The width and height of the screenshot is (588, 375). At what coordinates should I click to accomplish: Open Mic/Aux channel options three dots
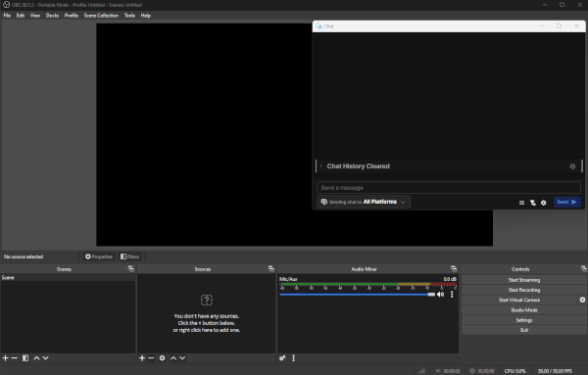(452, 295)
